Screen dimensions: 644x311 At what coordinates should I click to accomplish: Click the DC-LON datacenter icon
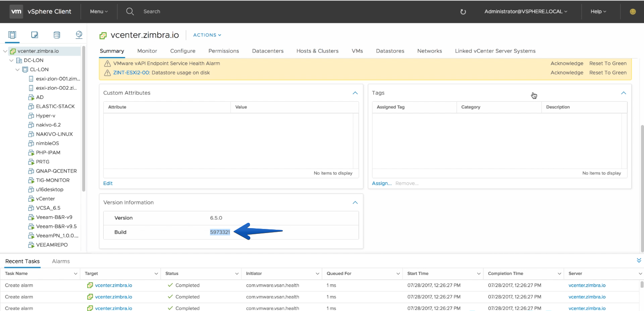tap(19, 60)
